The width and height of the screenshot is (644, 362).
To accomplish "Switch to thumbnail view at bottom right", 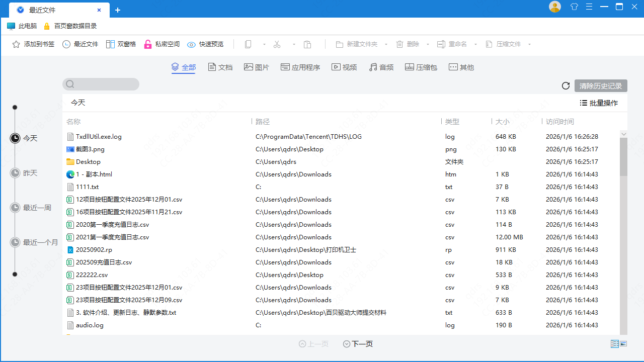I will (623, 344).
